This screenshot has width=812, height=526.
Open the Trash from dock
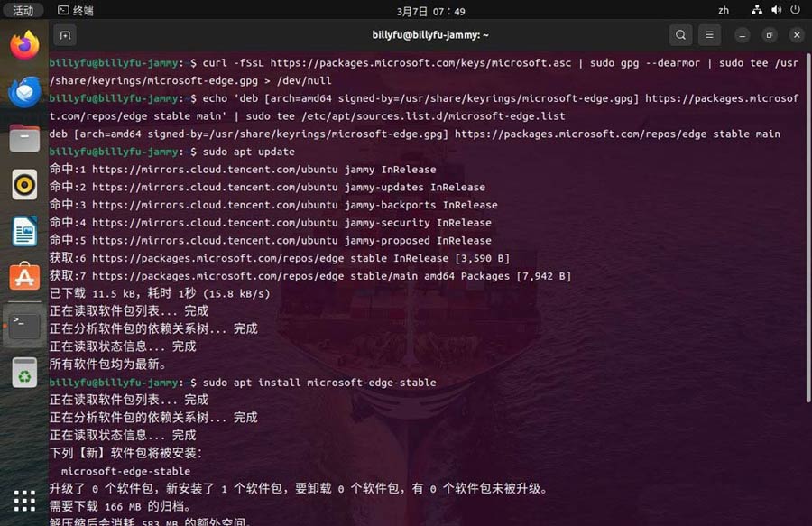click(24, 373)
